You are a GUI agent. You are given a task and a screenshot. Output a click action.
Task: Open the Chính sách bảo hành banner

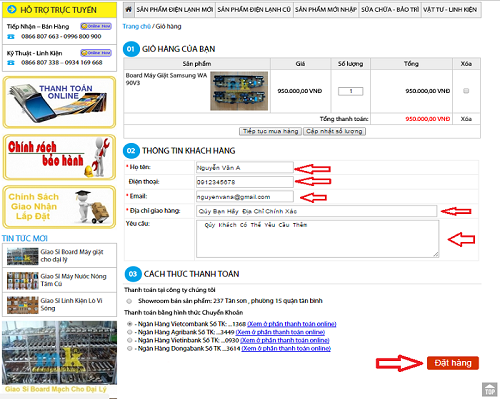[x=59, y=157]
